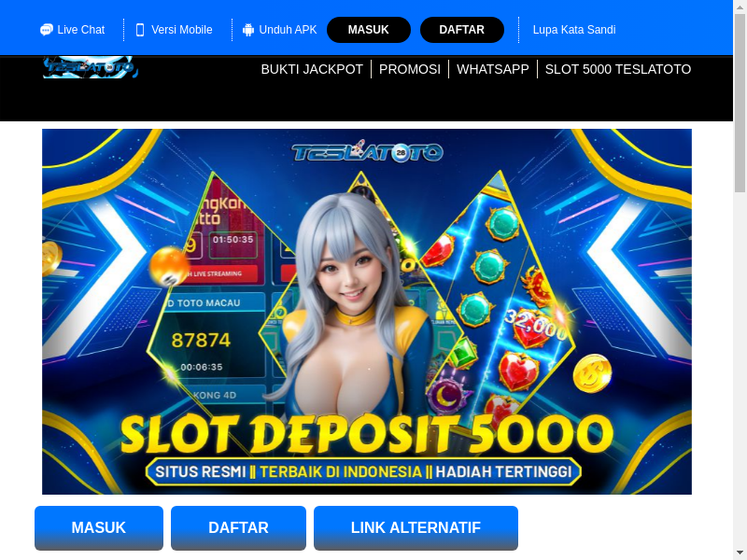This screenshot has height=560, width=747.
Task: Click the Android icon beside Unduh APK
Action: click(x=248, y=30)
